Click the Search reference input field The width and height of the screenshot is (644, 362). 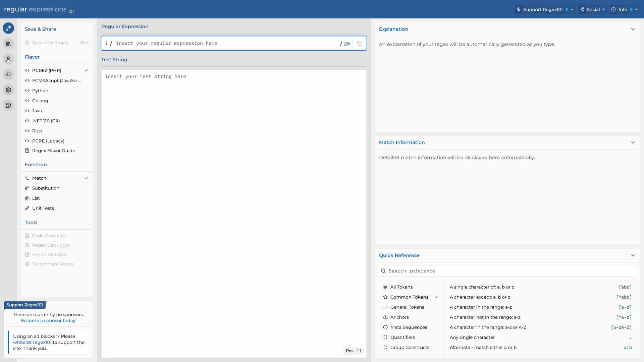pos(510,271)
